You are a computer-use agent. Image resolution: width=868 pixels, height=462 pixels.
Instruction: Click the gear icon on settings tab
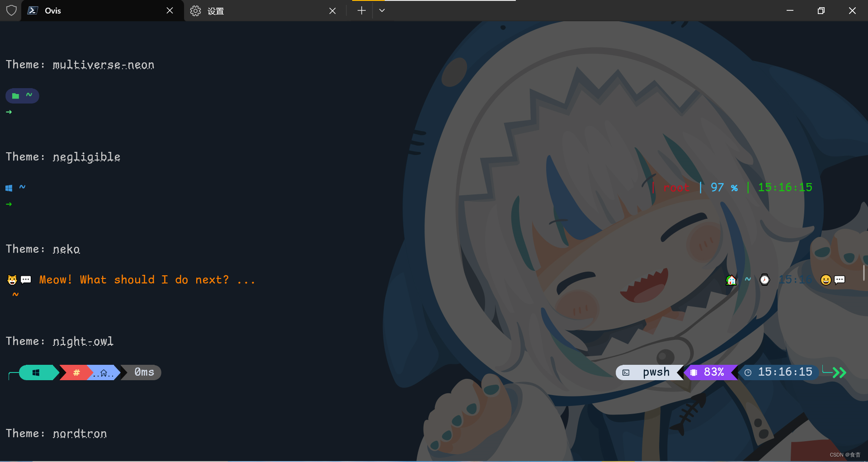[195, 11]
